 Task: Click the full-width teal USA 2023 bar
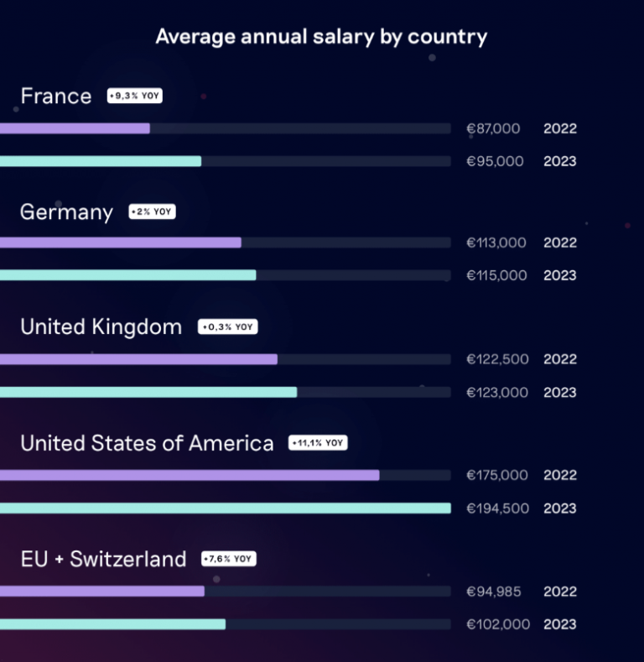225,508
